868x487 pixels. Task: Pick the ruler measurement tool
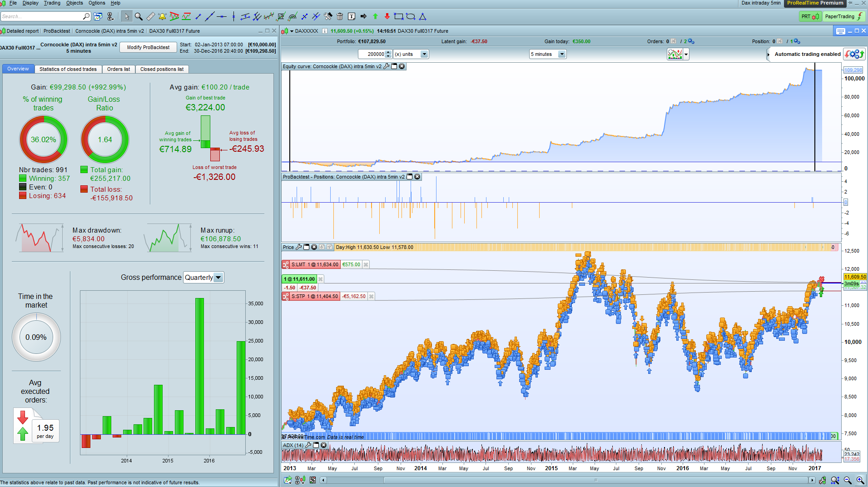tap(151, 17)
